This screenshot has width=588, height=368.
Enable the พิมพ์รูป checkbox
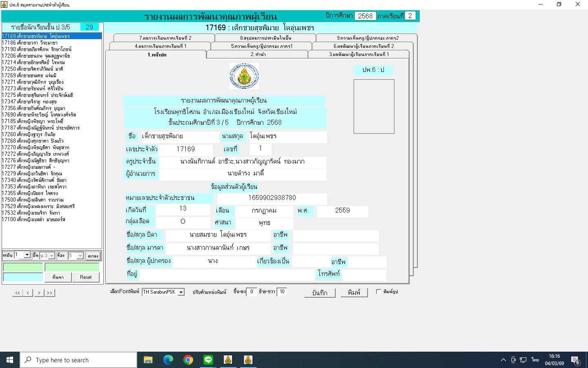pyautogui.click(x=379, y=292)
